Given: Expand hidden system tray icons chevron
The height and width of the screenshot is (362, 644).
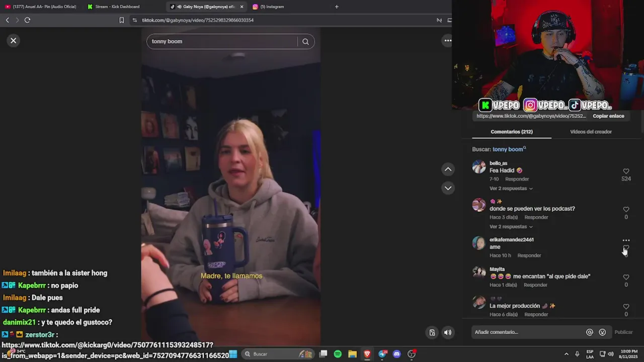Looking at the screenshot, I should (x=566, y=354).
